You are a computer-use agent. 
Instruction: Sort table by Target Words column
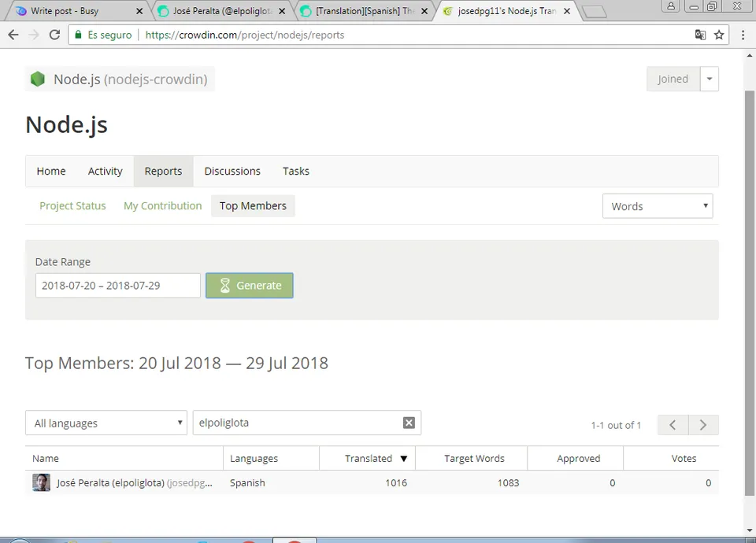[472, 458]
